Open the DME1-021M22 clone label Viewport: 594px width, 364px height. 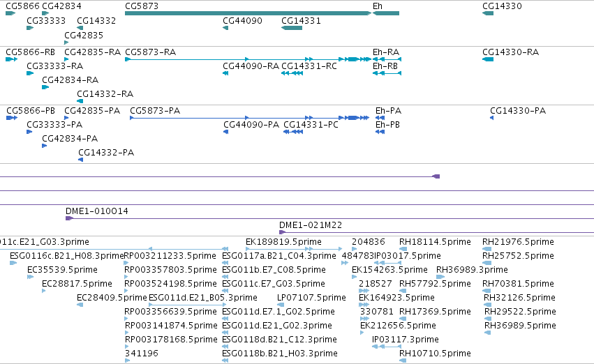click(x=311, y=225)
